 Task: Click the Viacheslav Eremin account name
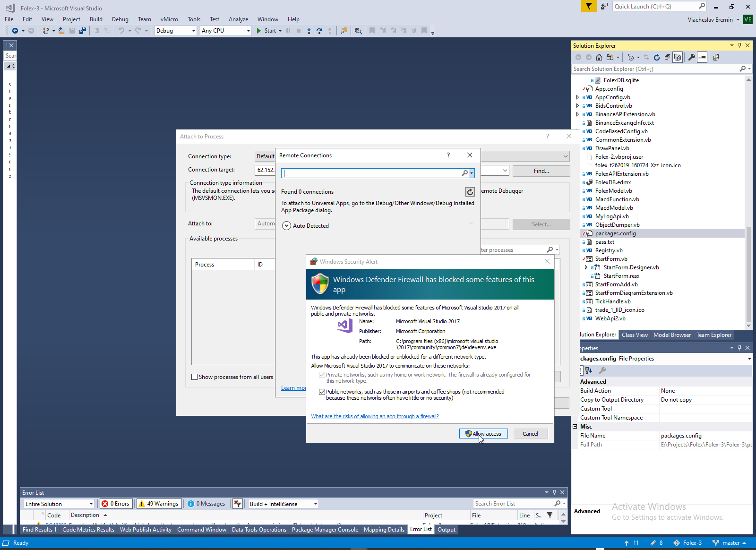[710, 20]
